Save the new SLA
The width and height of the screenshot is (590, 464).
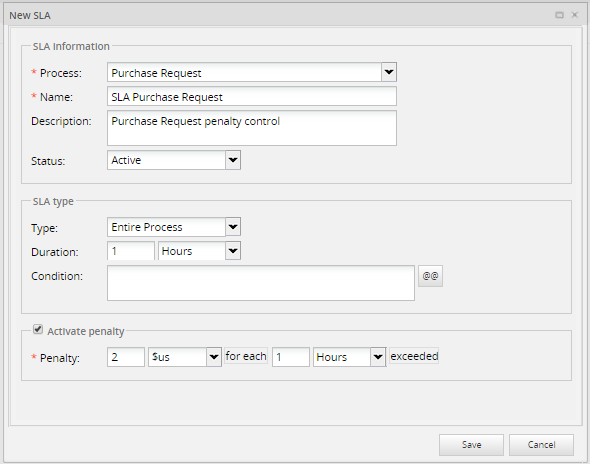click(471, 445)
